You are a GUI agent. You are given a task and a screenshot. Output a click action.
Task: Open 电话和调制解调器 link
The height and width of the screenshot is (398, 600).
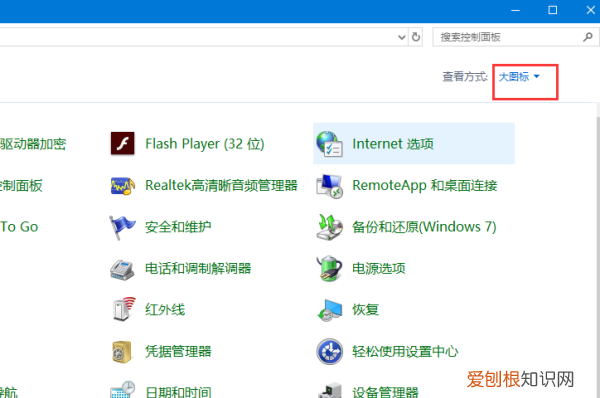[x=198, y=268]
